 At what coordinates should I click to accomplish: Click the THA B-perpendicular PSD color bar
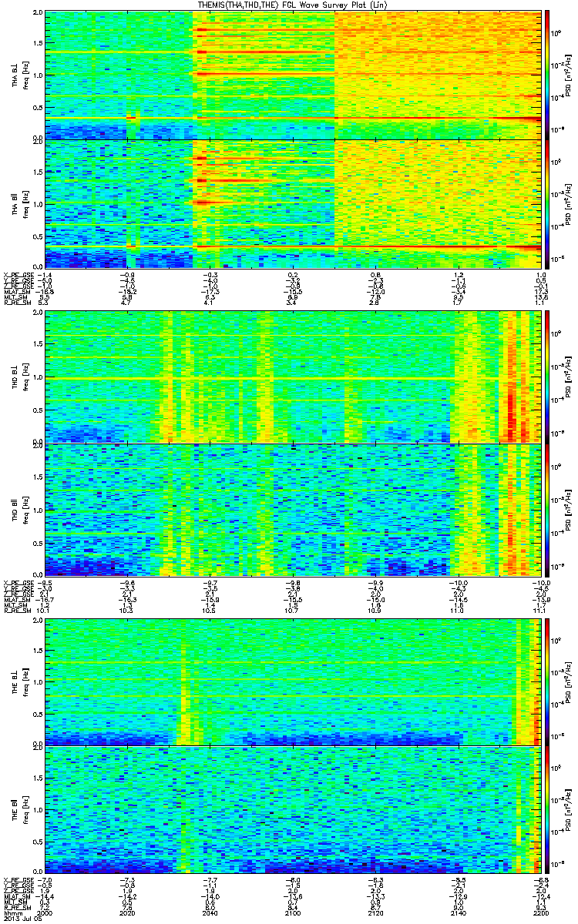click(x=547, y=75)
